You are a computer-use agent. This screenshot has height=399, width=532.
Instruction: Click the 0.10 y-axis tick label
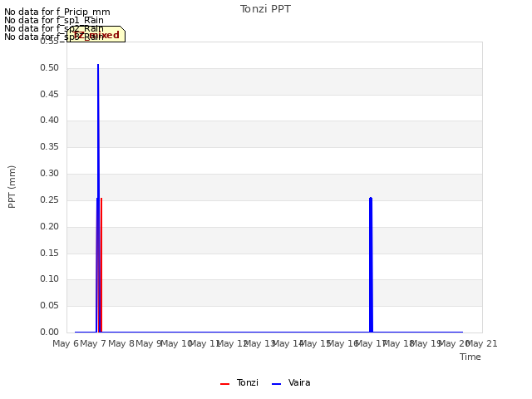tap(50, 279)
